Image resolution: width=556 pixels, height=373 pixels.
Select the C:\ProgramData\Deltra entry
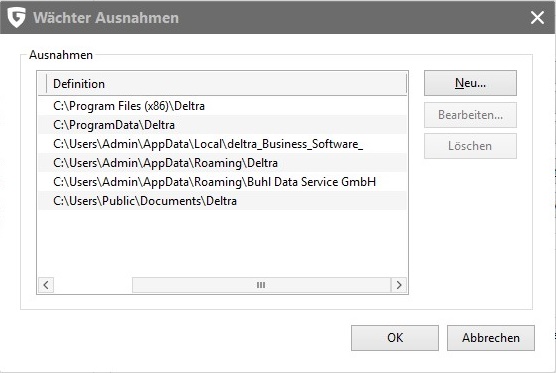pos(222,125)
